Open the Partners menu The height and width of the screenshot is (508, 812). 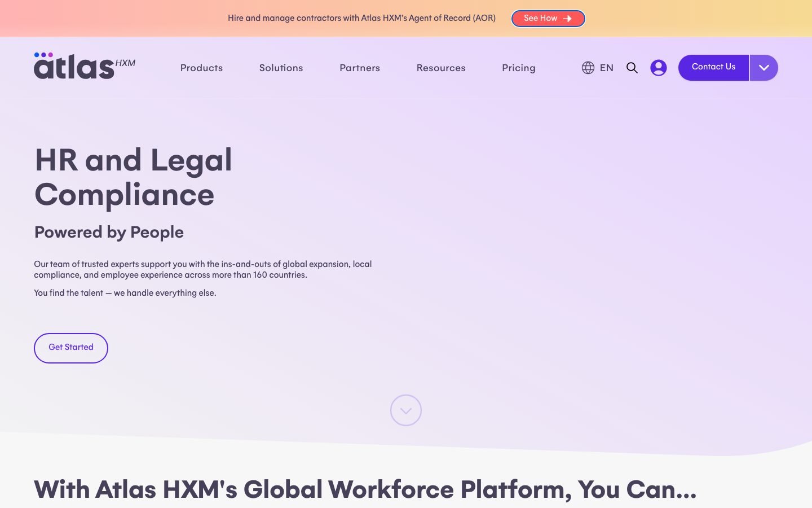click(x=360, y=68)
